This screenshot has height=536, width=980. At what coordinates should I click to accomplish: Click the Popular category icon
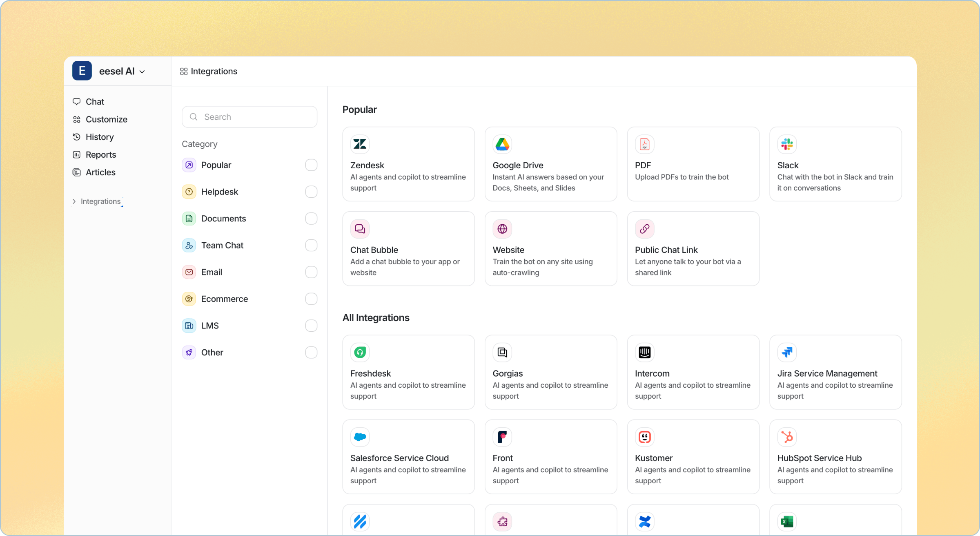[189, 165]
